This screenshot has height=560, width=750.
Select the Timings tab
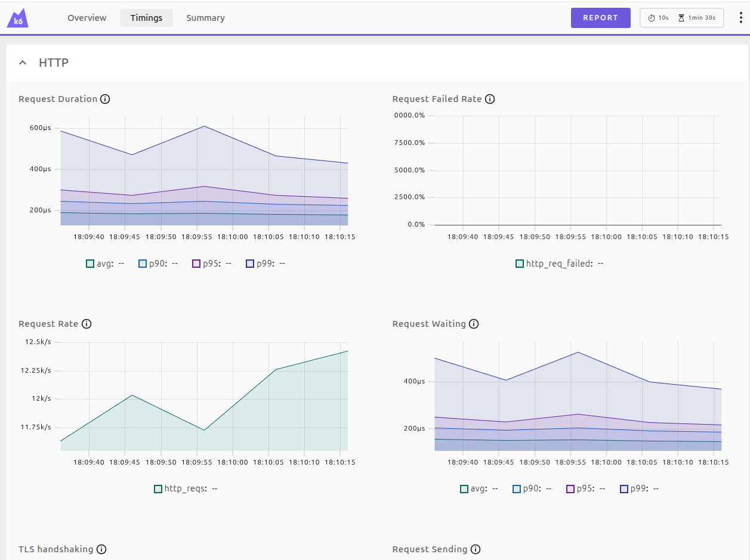point(147,18)
